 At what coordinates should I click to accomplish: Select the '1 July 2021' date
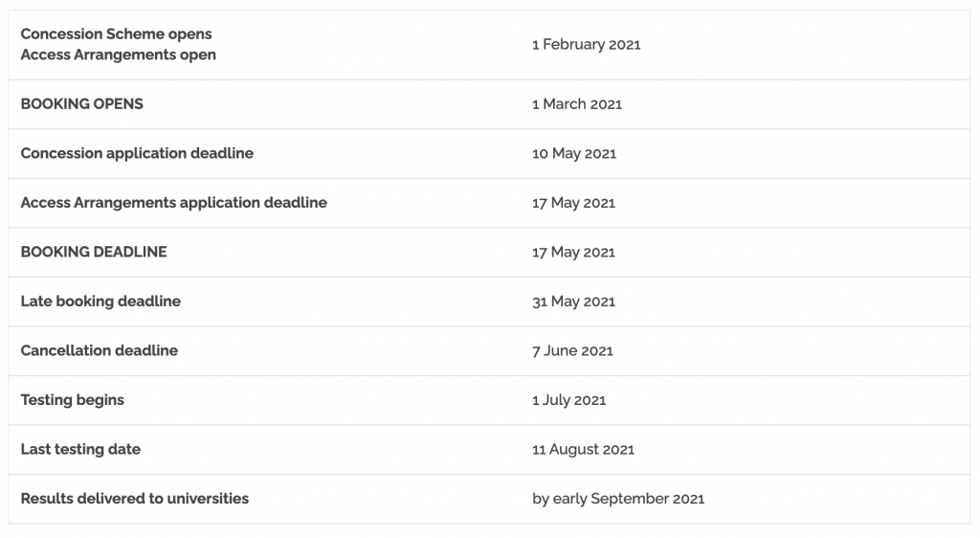tap(568, 400)
